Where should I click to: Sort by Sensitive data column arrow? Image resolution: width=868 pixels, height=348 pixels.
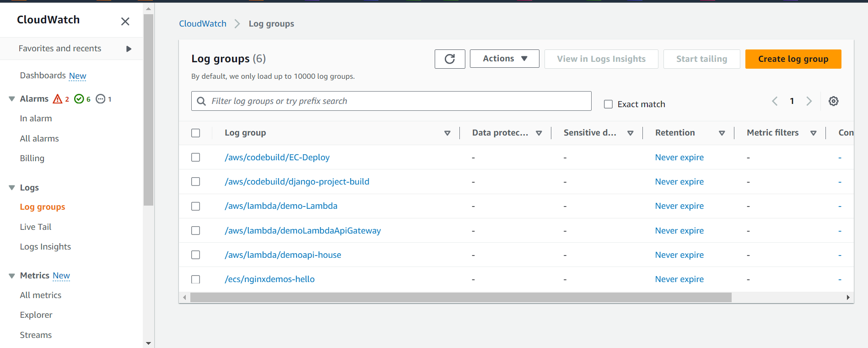631,133
